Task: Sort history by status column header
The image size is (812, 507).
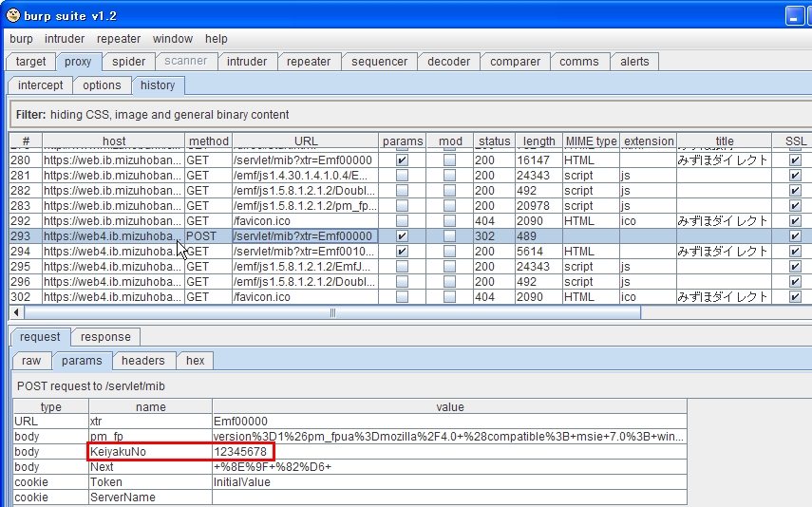Action: tap(494, 141)
